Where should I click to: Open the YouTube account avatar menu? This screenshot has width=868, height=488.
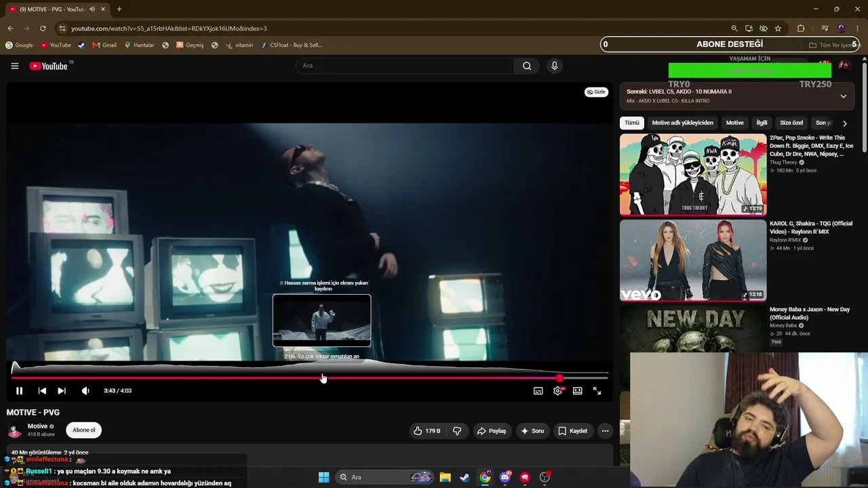click(844, 66)
